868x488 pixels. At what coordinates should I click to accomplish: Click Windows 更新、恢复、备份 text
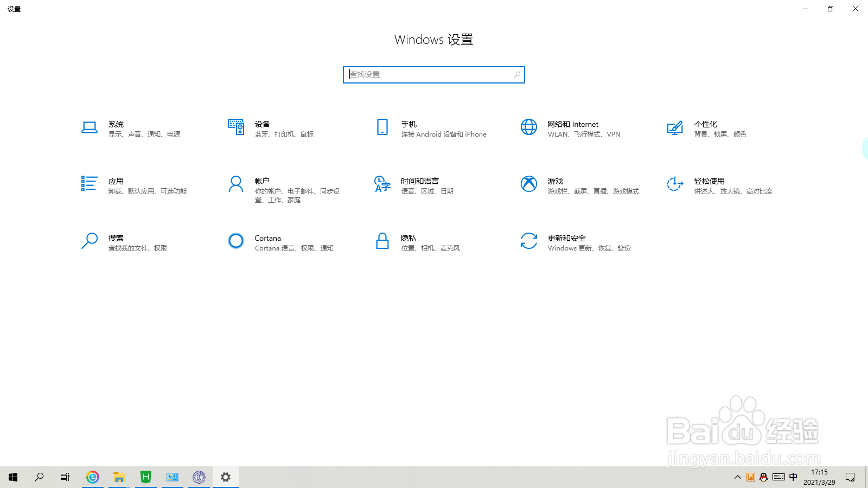[589, 248]
